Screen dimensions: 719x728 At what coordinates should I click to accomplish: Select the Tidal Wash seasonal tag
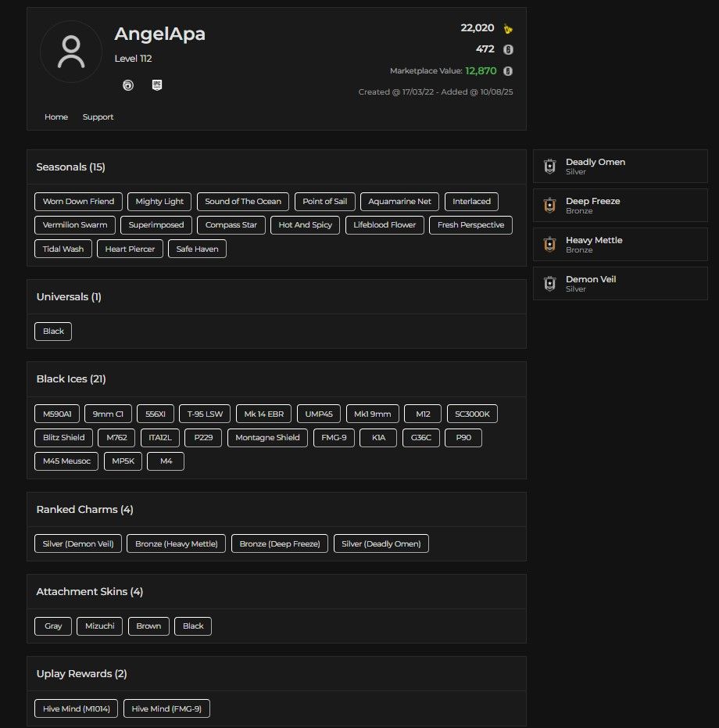[63, 249]
